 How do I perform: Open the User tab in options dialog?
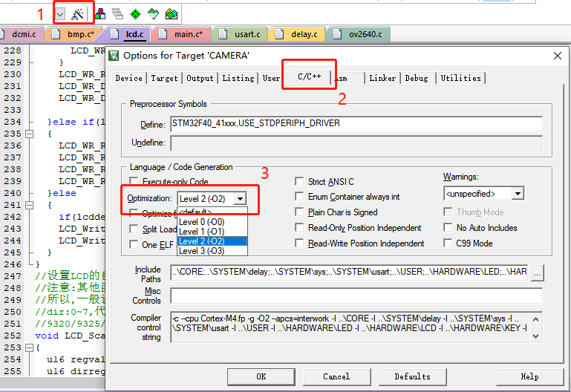coord(271,78)
